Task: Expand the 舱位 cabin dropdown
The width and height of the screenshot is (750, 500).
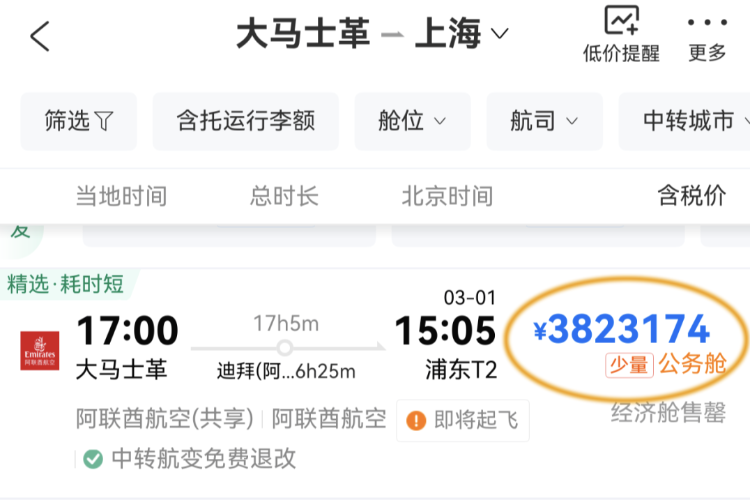Action: pos(412,121)
